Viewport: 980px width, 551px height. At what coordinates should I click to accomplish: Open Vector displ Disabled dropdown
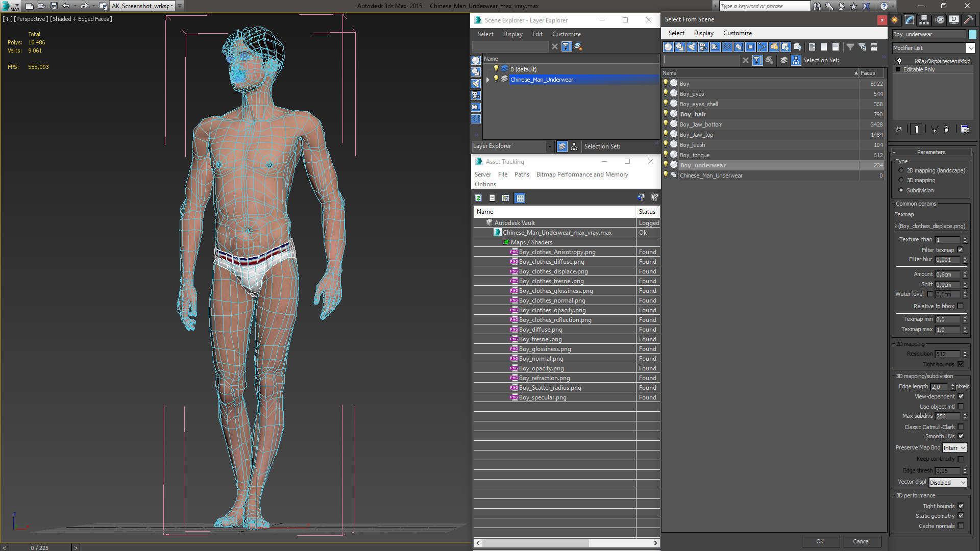(948, 483)
